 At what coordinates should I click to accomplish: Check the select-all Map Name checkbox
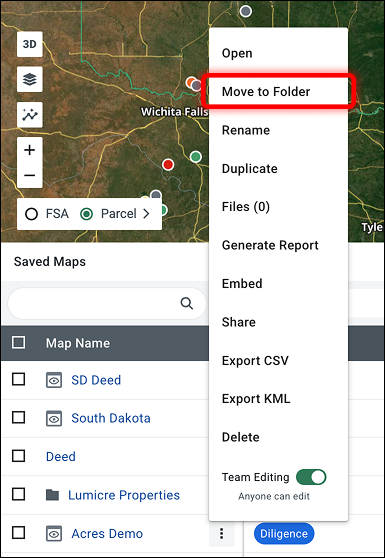pos(19,343)
